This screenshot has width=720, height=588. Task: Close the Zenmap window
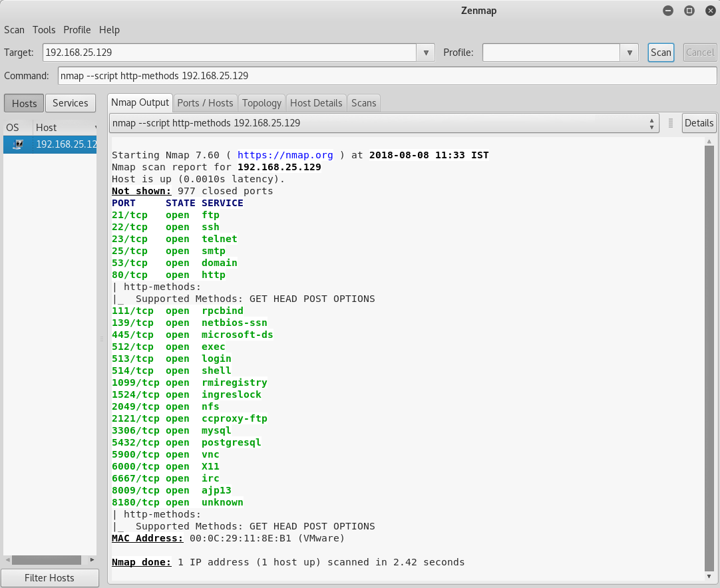point(711,11)
